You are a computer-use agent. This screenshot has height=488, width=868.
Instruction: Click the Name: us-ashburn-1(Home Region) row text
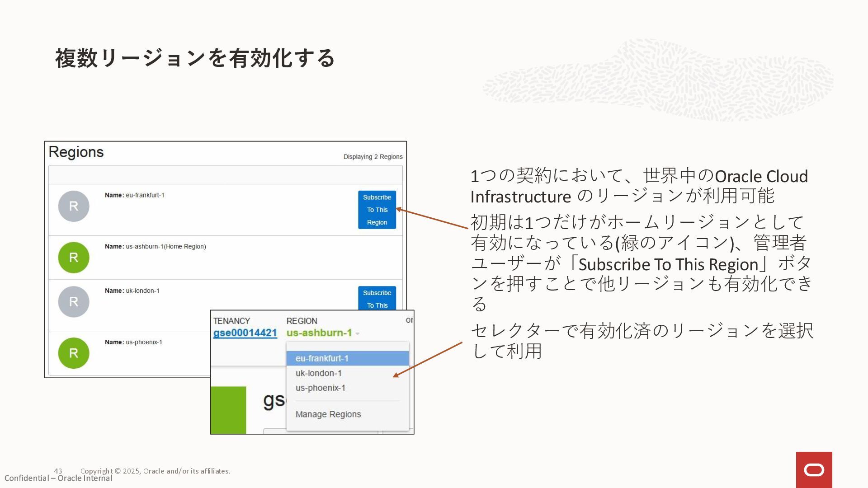[155, 247]
